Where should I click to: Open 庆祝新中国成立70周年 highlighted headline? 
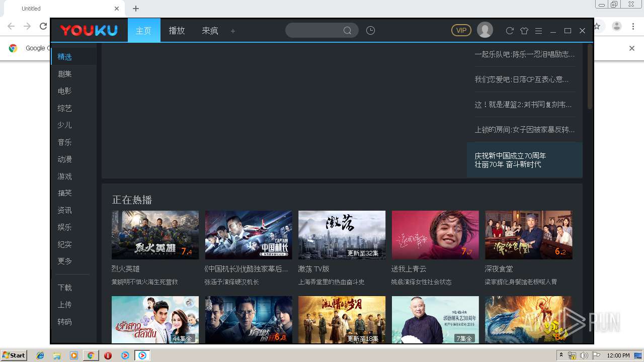[x=525, y=160]
